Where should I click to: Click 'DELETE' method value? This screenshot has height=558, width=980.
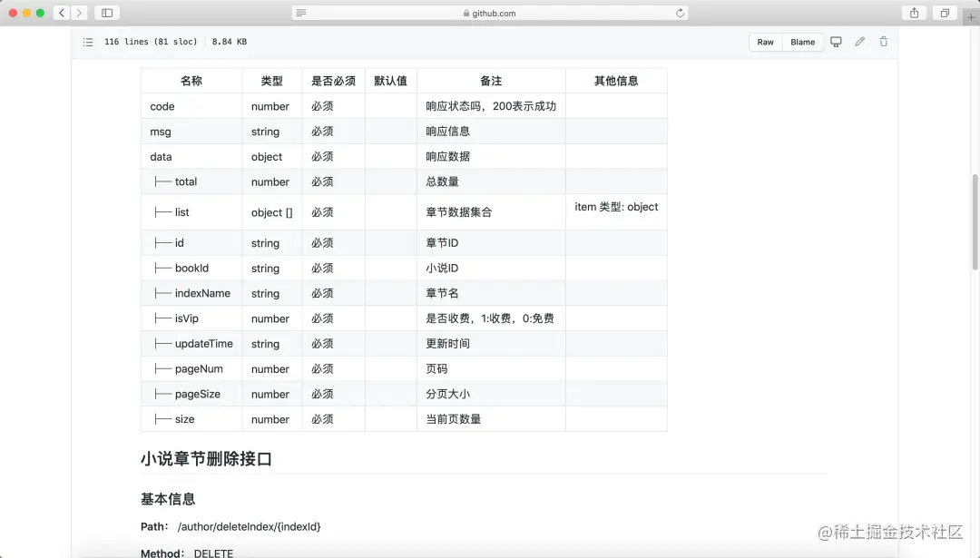(x=213, y=553)
